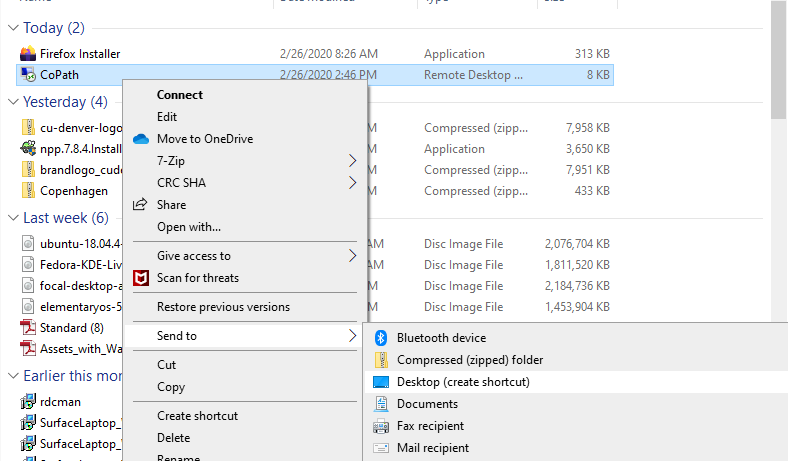The height and width of the screenshot is (461, 788).
Task: Click the ubuntu-18.04 disc image icon
Action: (x=28, y=243)
